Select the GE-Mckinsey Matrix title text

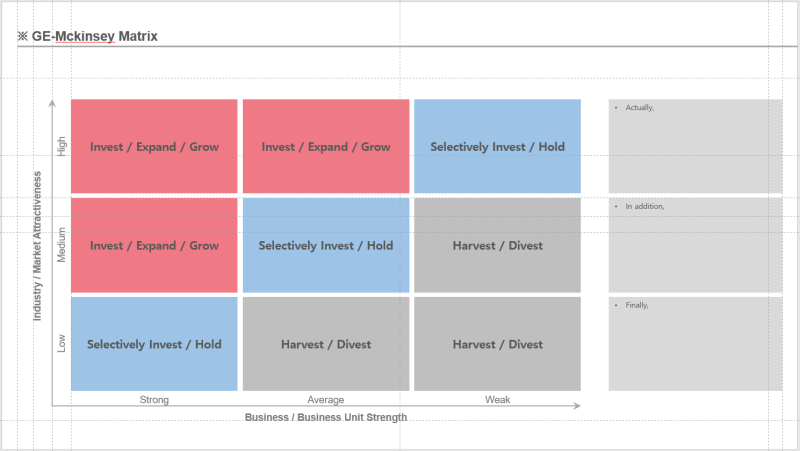pyautogui.click(x=94, y=36)
